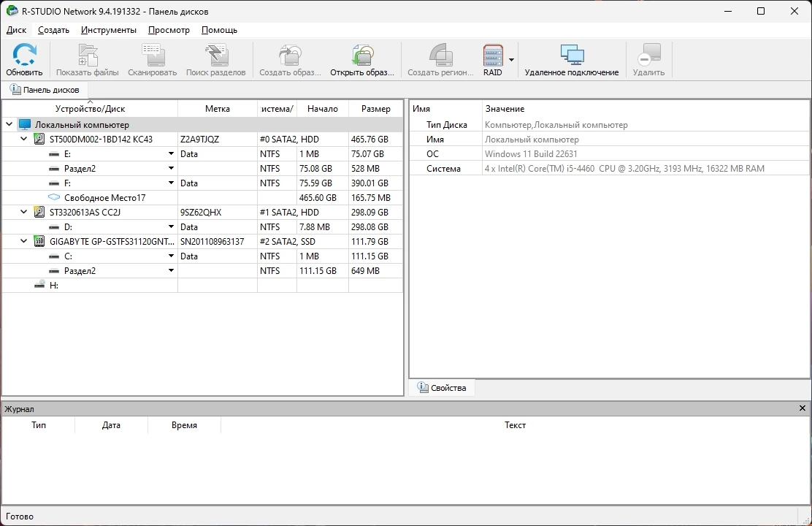Select the H: drive row
This screenshot has height=526, width=812.
tap(202, 285)
